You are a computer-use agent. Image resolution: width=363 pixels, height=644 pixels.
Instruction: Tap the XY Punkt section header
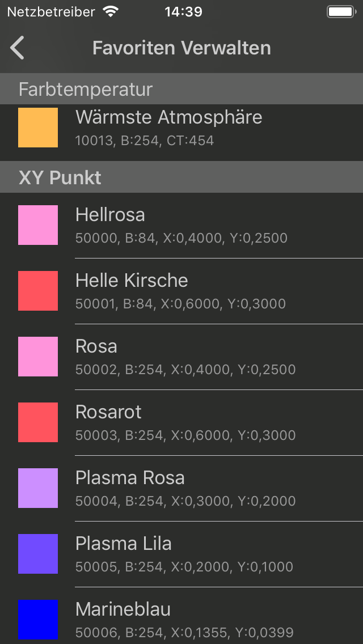(x=60, y=177)
